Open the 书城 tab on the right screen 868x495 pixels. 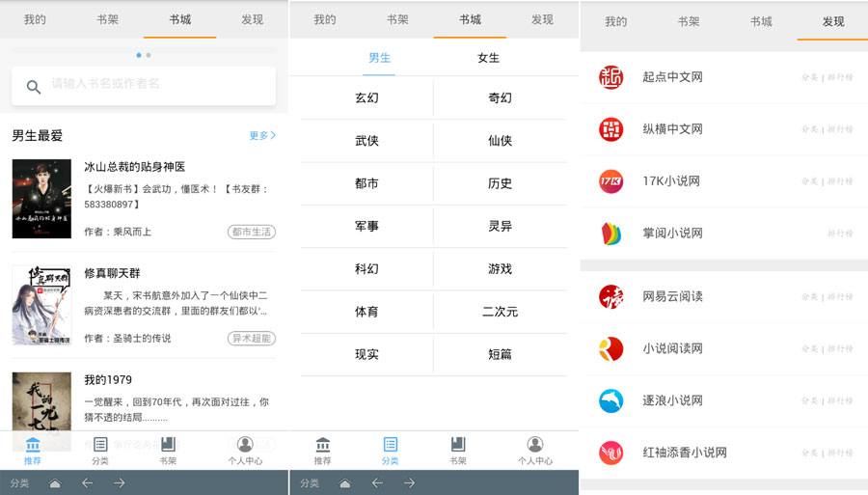click(x=761, y=21)
